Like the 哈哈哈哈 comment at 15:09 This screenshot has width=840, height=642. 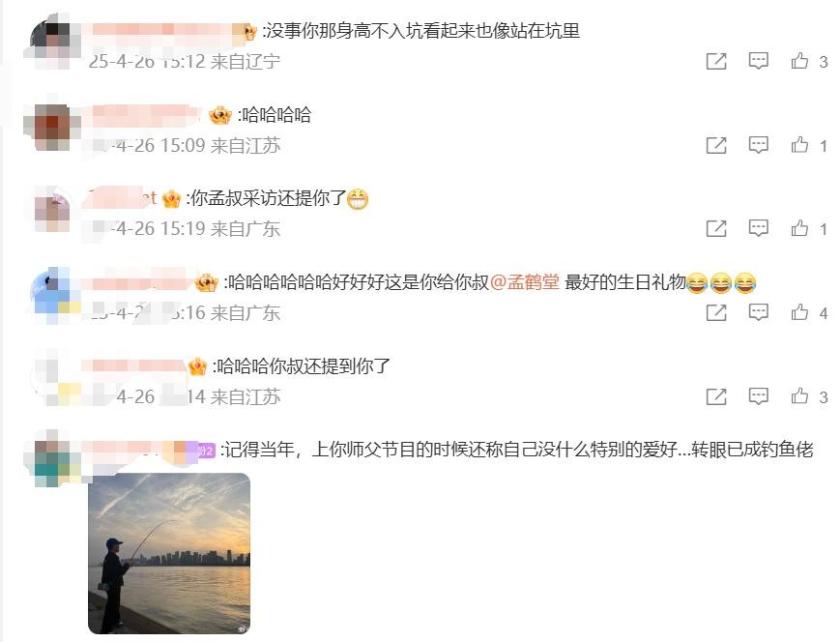(x=799, y=145)
